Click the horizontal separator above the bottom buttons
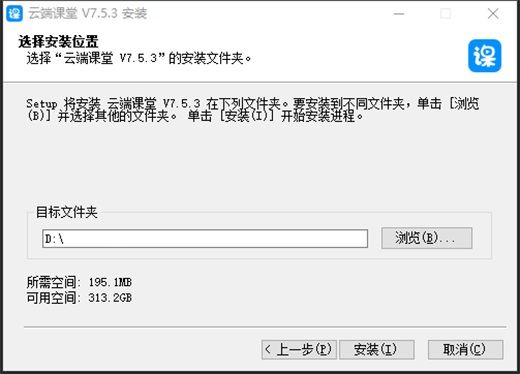 (x=265, y=327)
